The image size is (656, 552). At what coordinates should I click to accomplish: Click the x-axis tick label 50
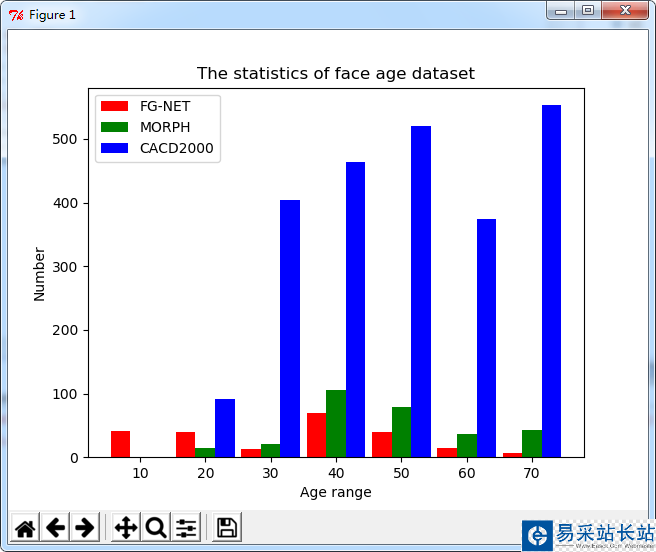click(401, 473)
